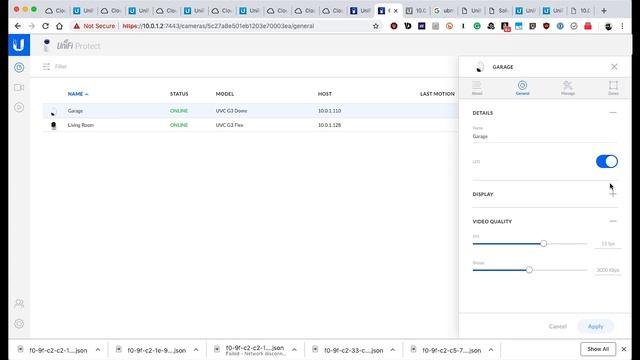Image resolution: width=640 pixels, height=360 pixels.
Task: Click the bitrate slider handle
Action: click(x=529, y=270)
